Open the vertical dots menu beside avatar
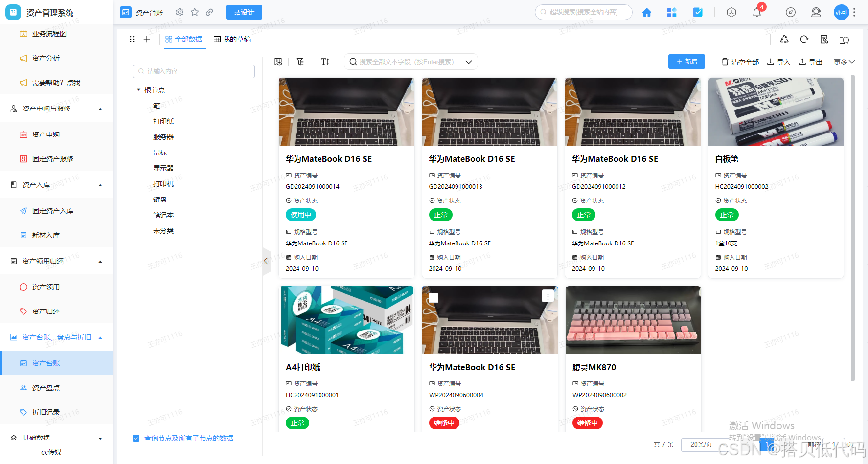 click(854, 12)
